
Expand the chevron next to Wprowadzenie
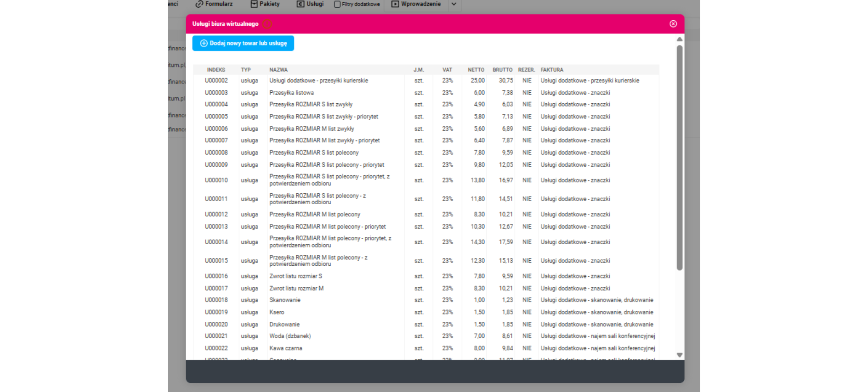coord(454,4)
